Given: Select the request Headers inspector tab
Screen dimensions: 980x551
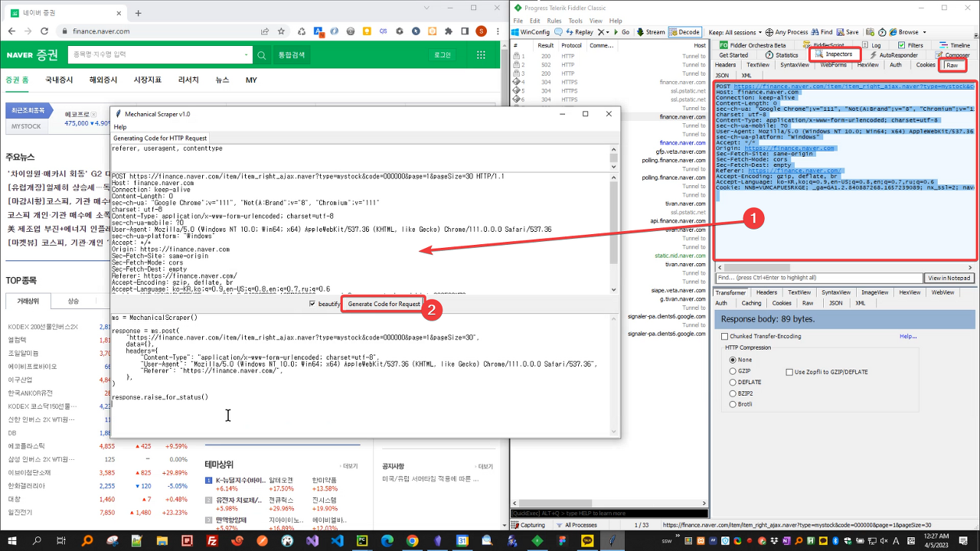Looking at the screenshot, I should (725, 65).
